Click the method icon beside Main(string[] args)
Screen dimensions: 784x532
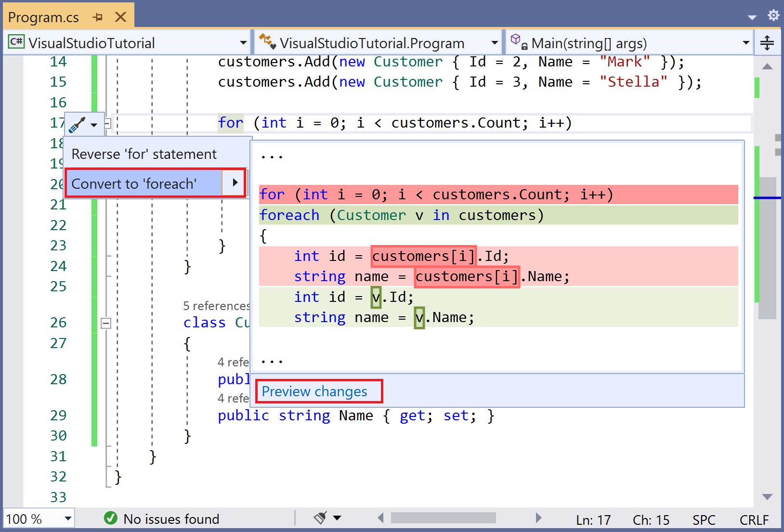point(519,41)
